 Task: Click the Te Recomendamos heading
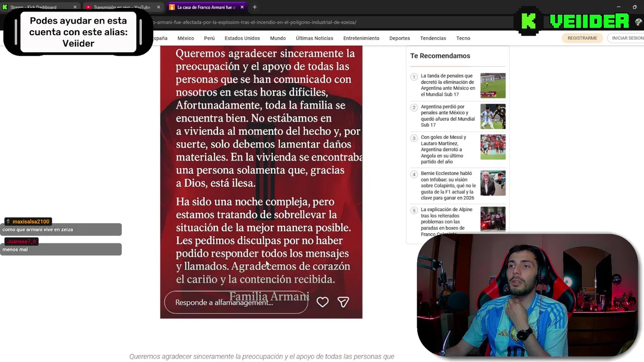click(440, 56)
